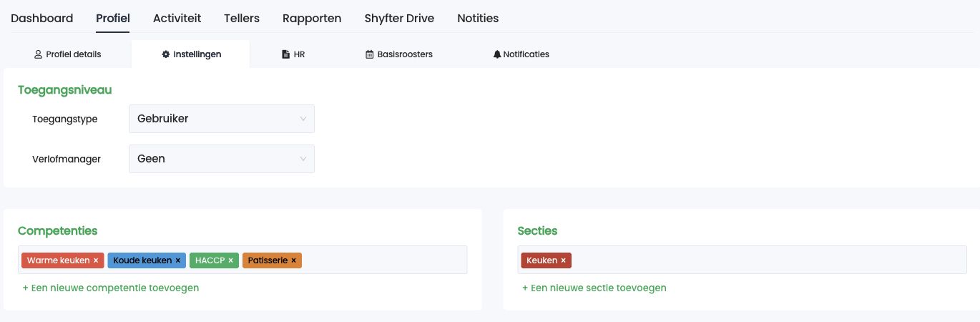
Task: Click the Patisserie tag text
Action: [268, 260]
